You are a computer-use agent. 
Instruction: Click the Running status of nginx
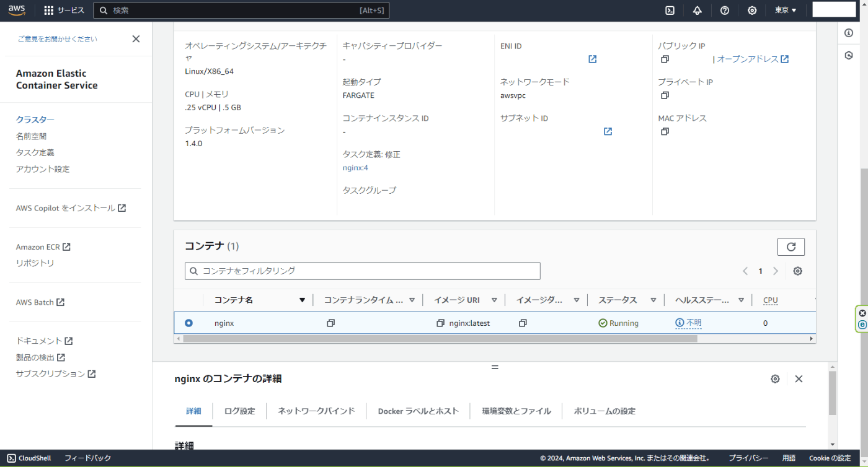[x=618, y=323]
